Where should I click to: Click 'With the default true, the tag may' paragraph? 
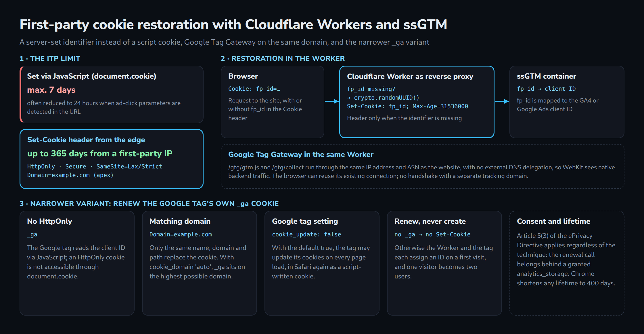pyautogui.click(x=321, y=262)
